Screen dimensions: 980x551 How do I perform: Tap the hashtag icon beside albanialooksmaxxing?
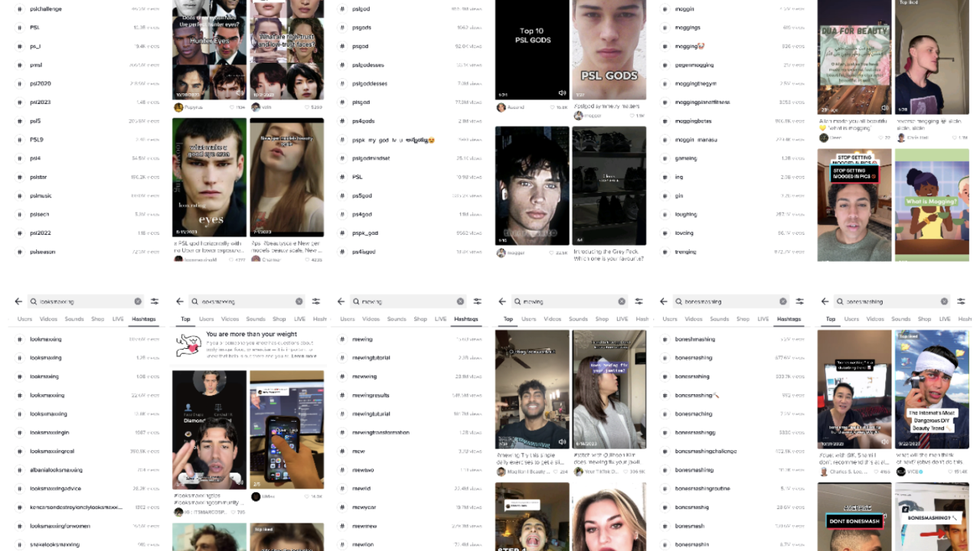20,470
